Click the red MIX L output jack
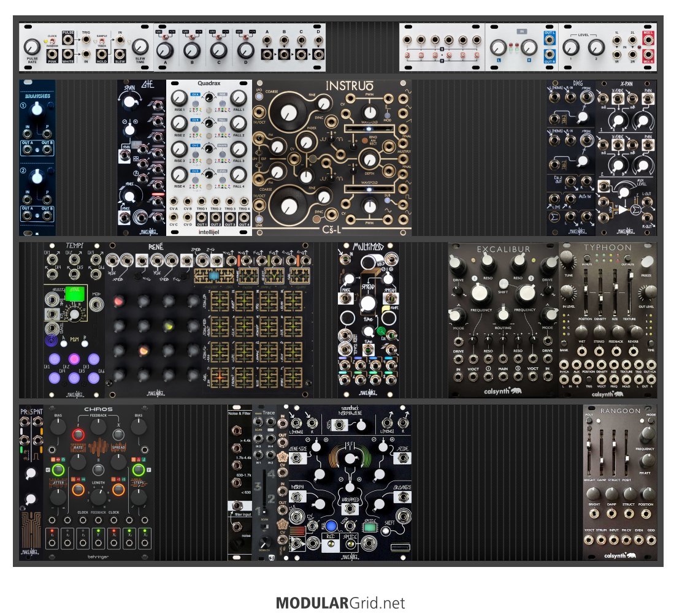 (648, 40)
